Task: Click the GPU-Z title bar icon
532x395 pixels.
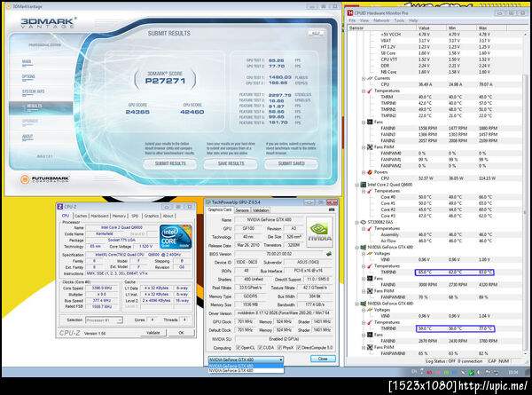Action: (208, 202)
